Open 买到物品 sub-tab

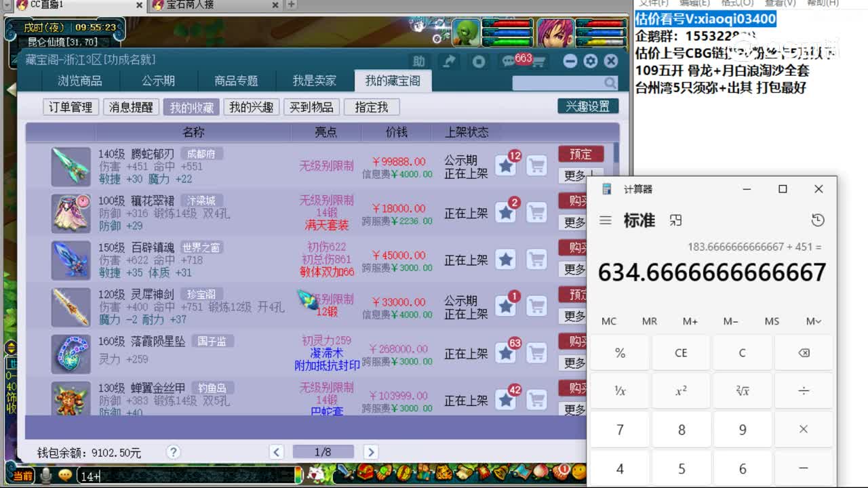pos(311,107)
